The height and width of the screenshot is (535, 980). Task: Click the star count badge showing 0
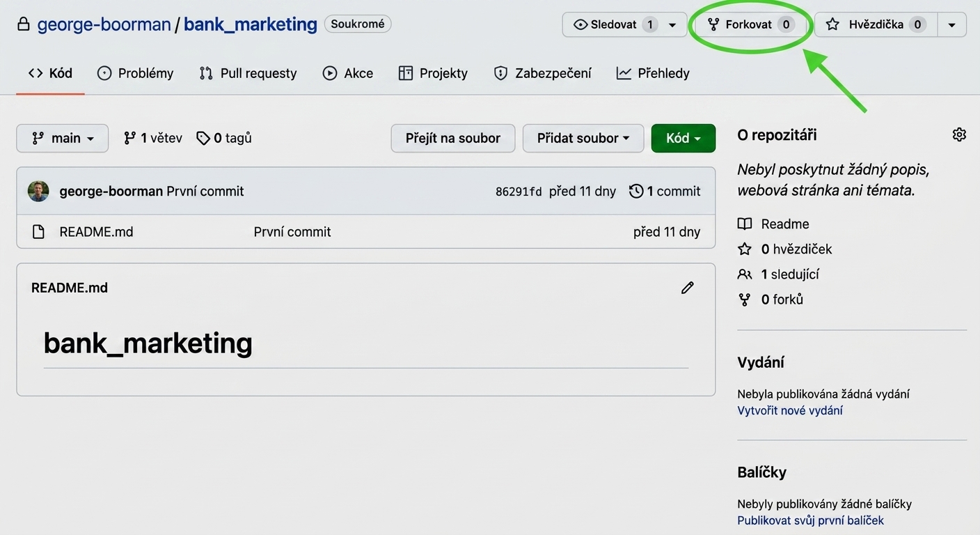(x=917, y=24)
